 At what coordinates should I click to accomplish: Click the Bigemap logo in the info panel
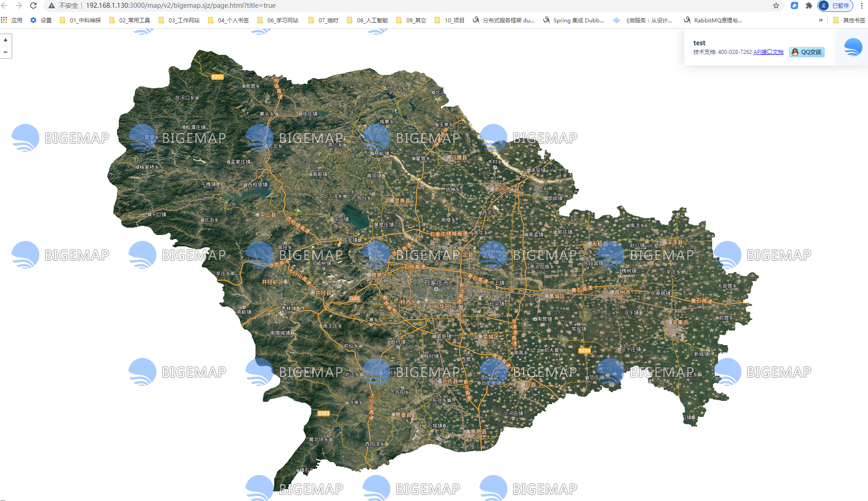pos(853,47)
